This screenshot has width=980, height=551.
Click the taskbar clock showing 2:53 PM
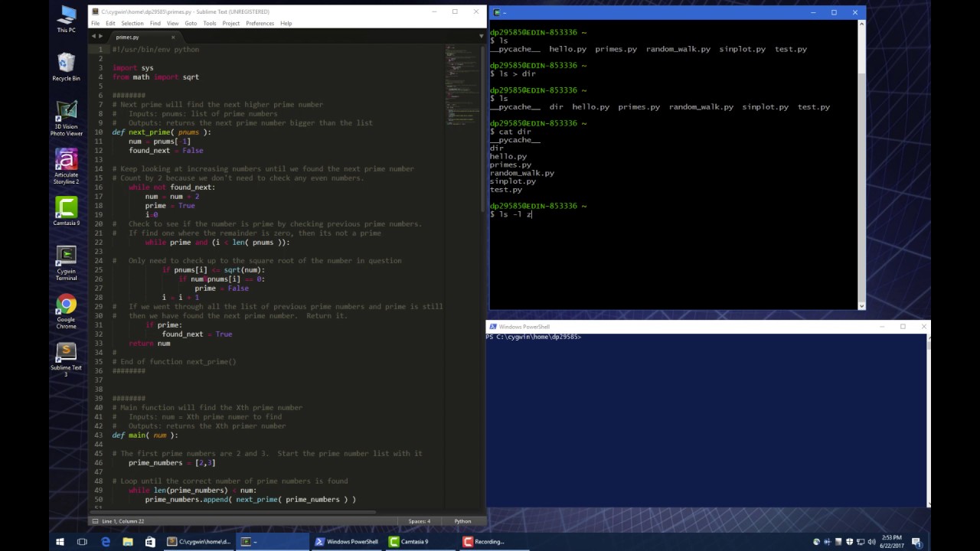[892, 542]
